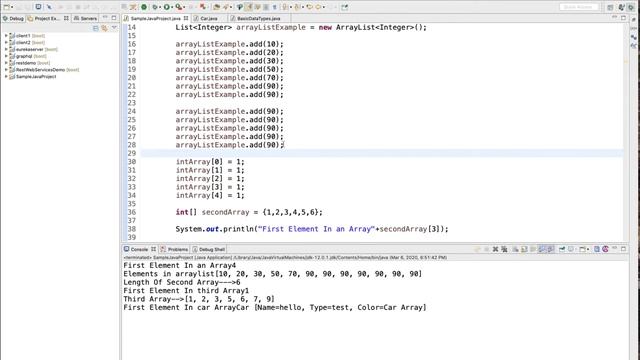Expand the SampleJavaProject project
This screenshot has height=360, width=640.
[x=6, y=76]
